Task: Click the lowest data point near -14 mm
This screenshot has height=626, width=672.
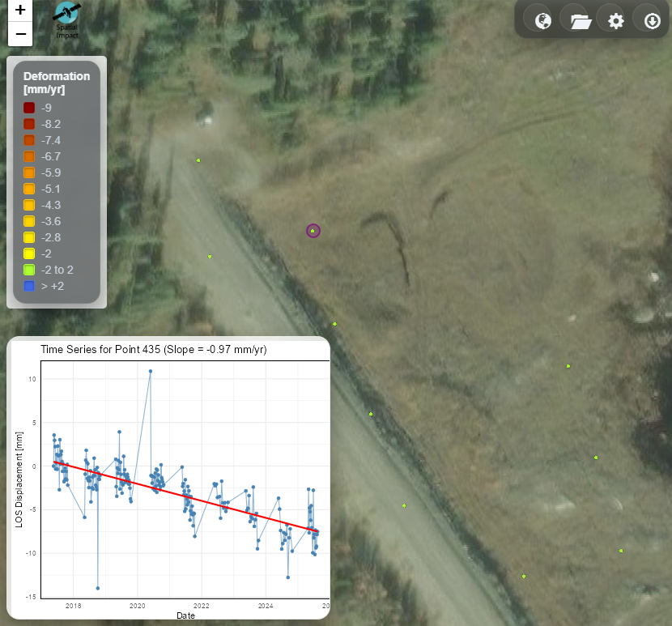Action: point(98,588)
